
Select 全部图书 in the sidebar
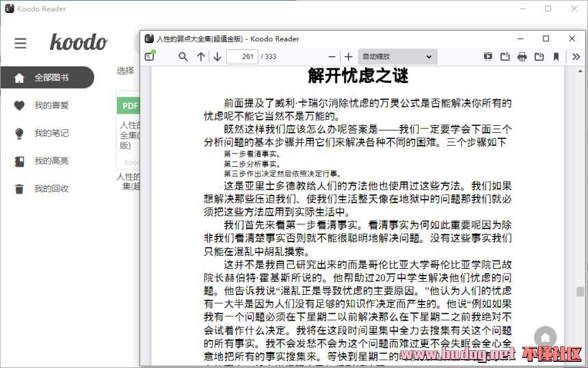(51, 77)
